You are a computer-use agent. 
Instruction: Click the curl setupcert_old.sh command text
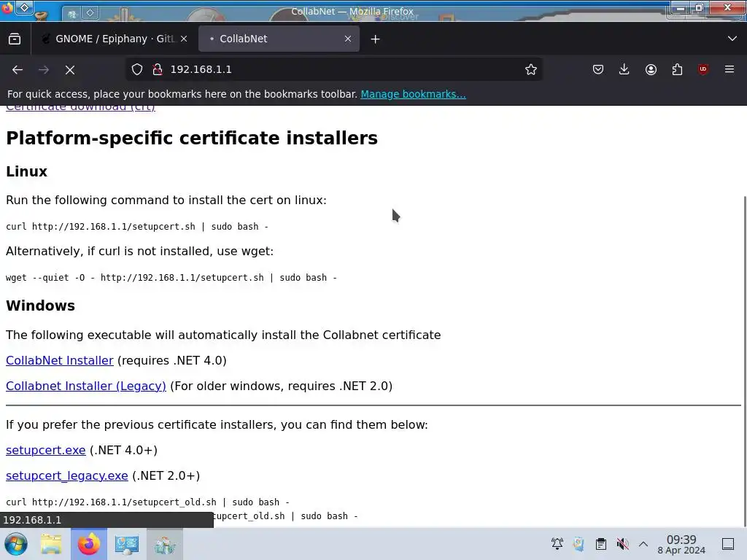pyautogui.click(x=147, y=502)
